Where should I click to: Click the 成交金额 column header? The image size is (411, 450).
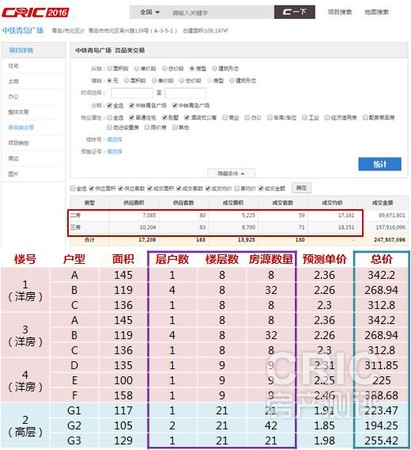[x=382, y=203]
